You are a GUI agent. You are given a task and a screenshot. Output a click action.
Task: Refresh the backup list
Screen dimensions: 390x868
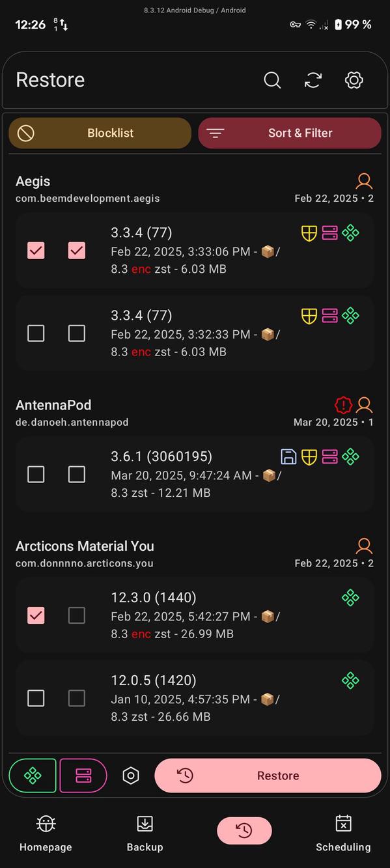click(x=313, y=80)
